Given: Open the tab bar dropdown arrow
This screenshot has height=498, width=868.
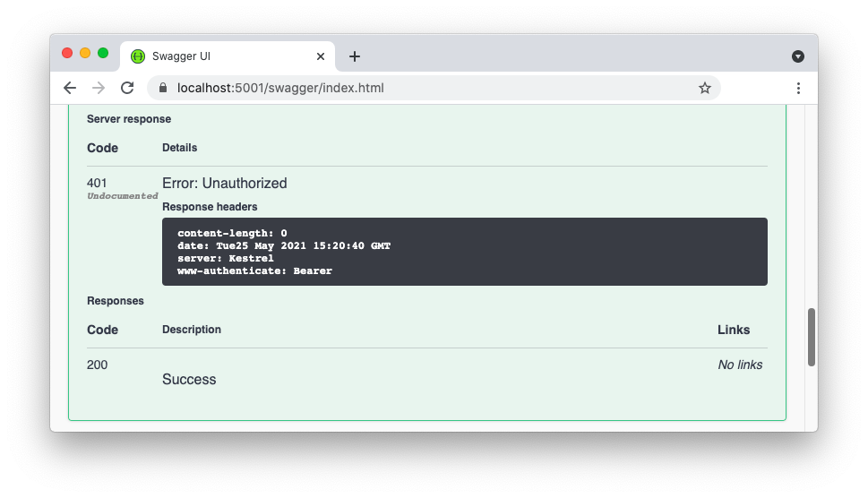Looking at the screenshot, I should (798, 56).
